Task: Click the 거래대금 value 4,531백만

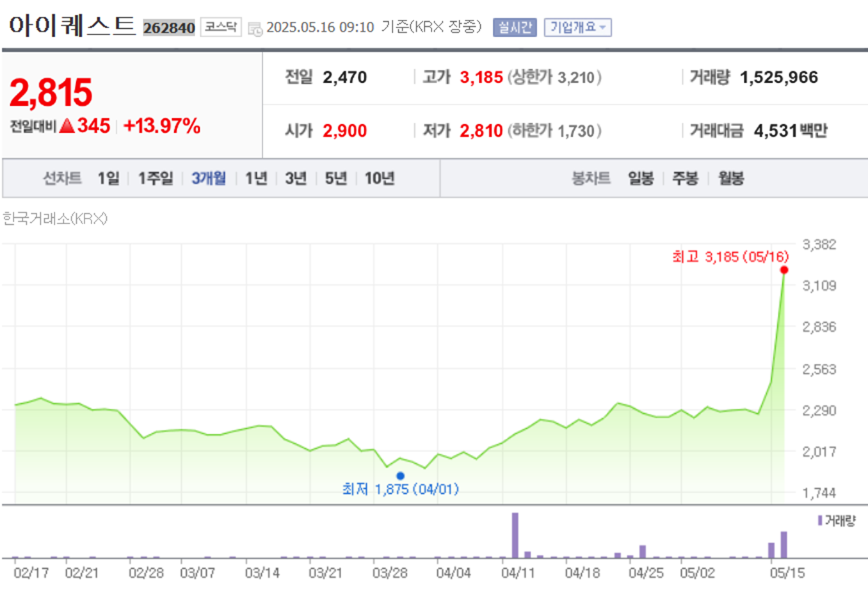Action: 791,131
